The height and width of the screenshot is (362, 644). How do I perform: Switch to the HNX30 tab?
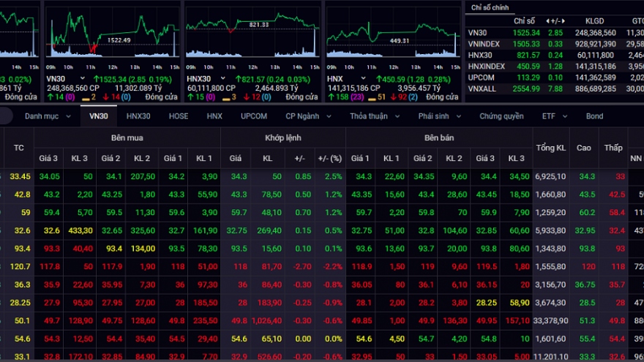tap(138, 116)
